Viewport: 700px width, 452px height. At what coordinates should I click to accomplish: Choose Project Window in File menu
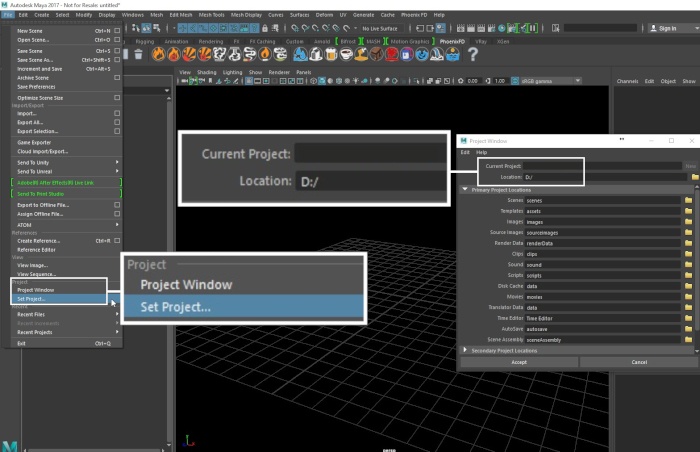pyautogui.click(x=36, y=290)
